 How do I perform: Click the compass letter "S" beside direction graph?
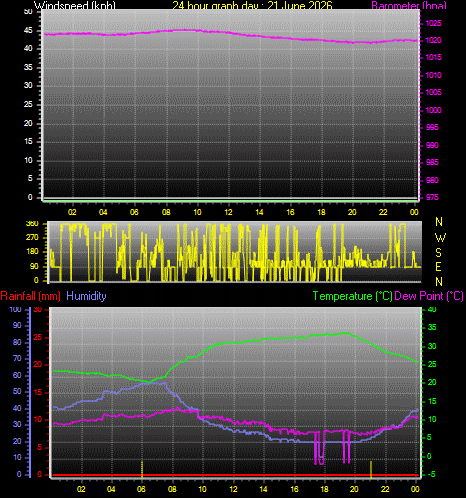tap(439, 253)
